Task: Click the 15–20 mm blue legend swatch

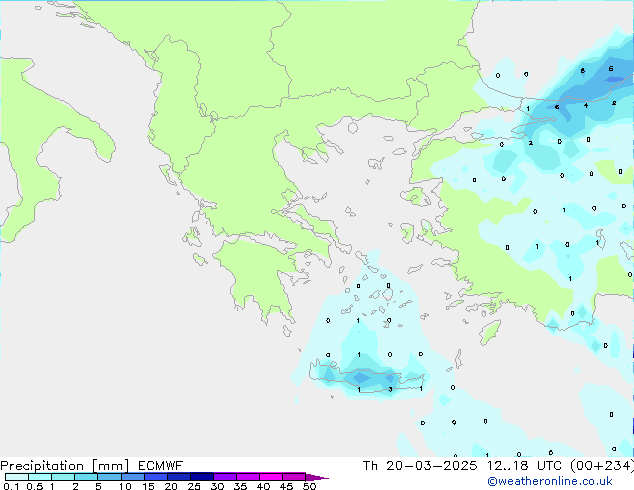Action: [x=155, y=477]
